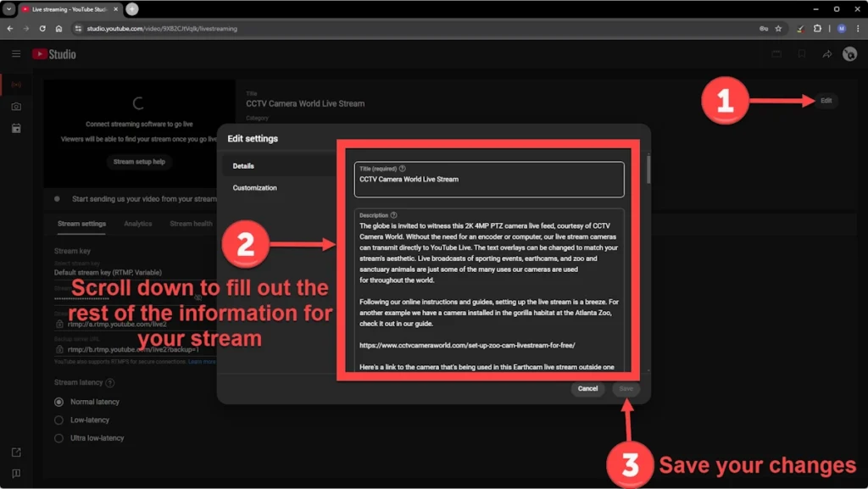Image resolution: width=868 pixels, height=489 pixels.
Task: Click the Edit settings dialog scrollbar
Action: tap(648, 169)
